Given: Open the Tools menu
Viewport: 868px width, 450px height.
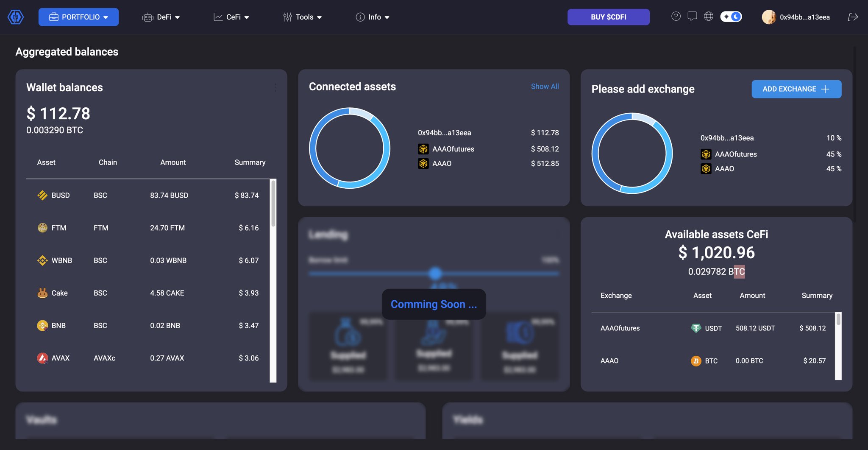Looking at the screenshot, I should point(303,17).
